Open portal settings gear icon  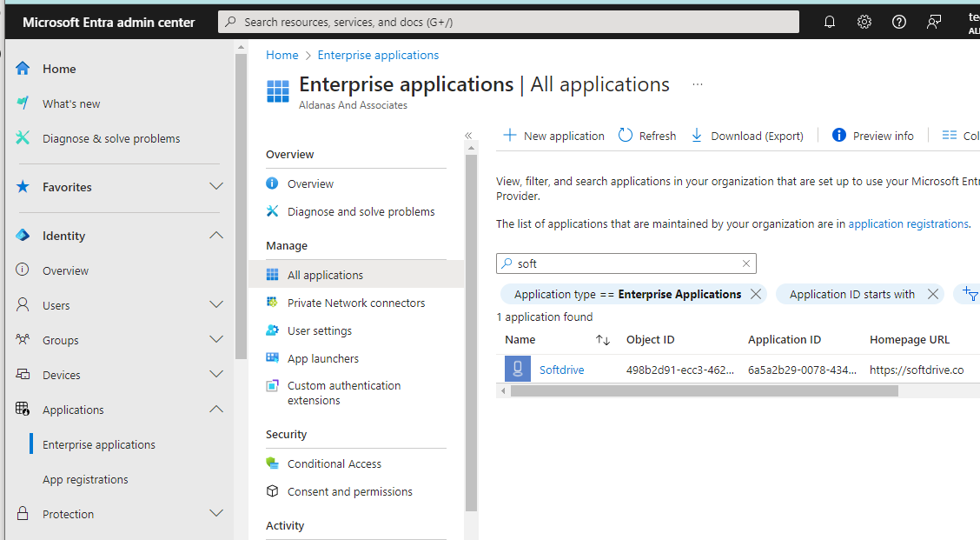point(864,22)
